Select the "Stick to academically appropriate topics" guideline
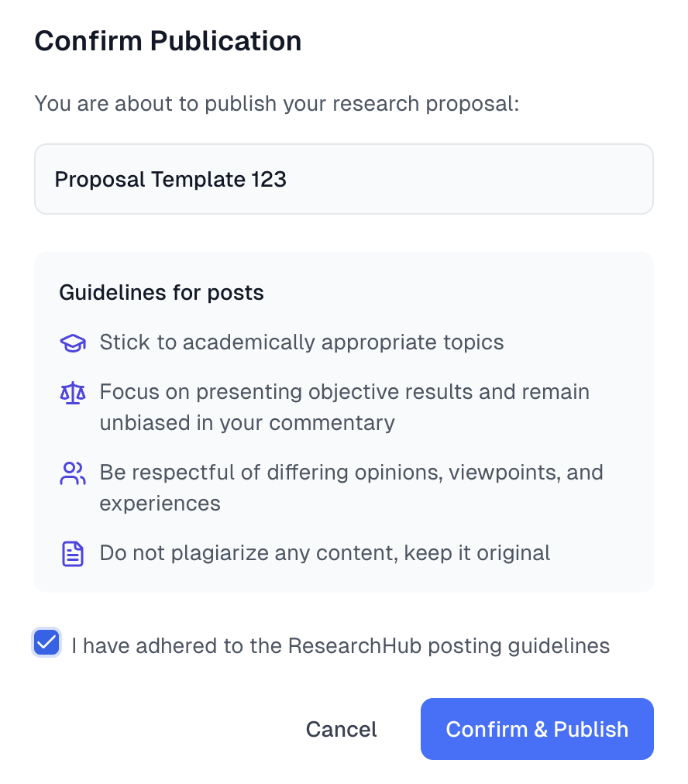The height and width of the screenshot is (784, 688). [x=301, y=342]
